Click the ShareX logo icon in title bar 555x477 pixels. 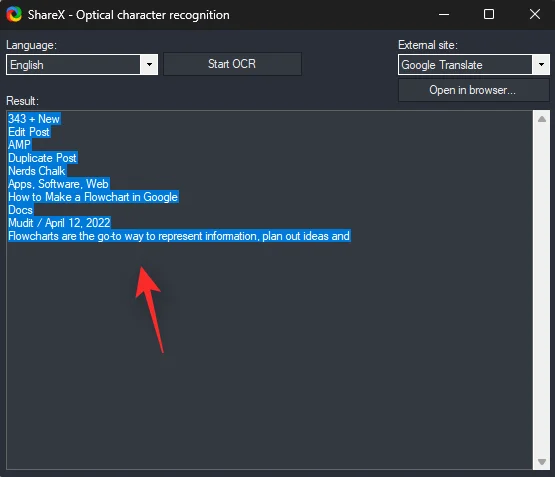[x=14, y=15]
